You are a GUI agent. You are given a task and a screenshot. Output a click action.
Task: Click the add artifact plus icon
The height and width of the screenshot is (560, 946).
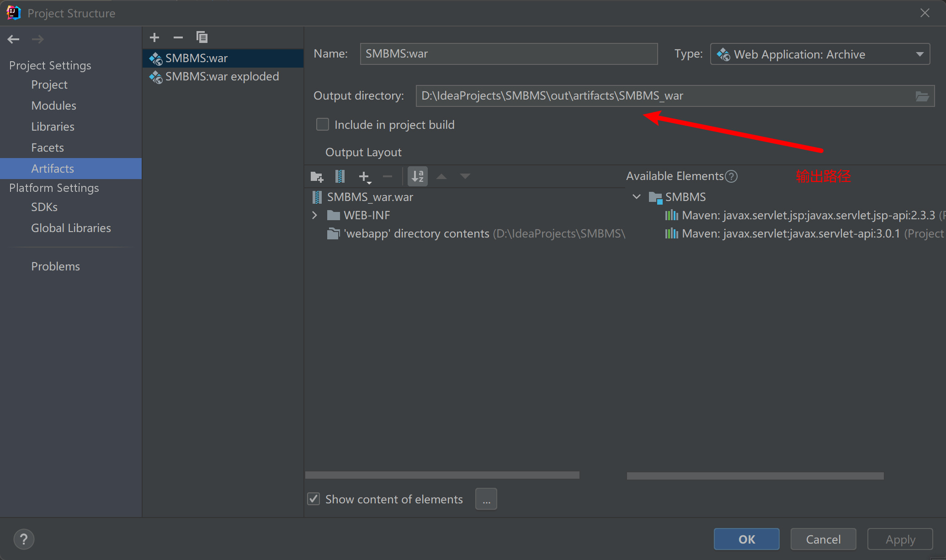(154, 37)
